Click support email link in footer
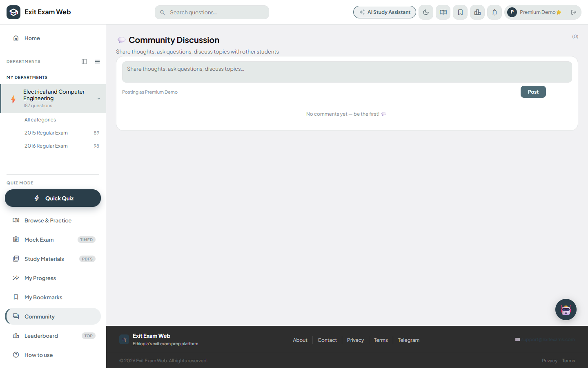Viewport: 588px width, 368px height. (545, 339)
